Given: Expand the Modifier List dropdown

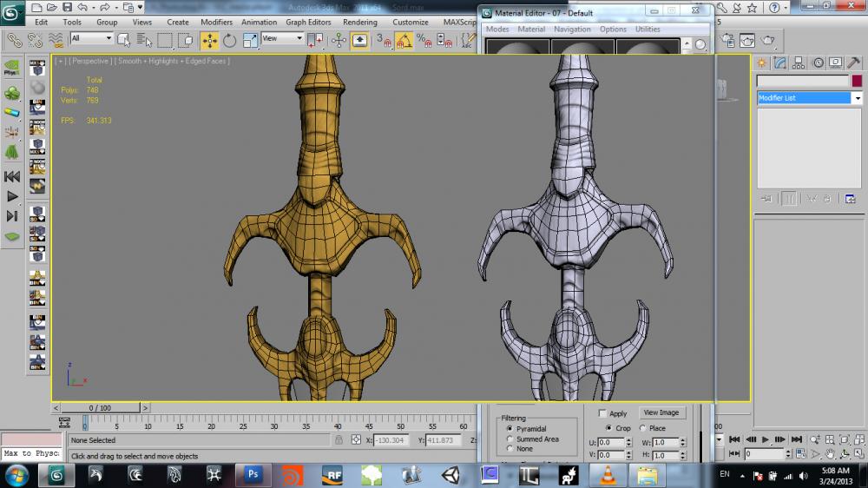Looking at the screenshot, I should pyautogui.click(x=809, y=98).
